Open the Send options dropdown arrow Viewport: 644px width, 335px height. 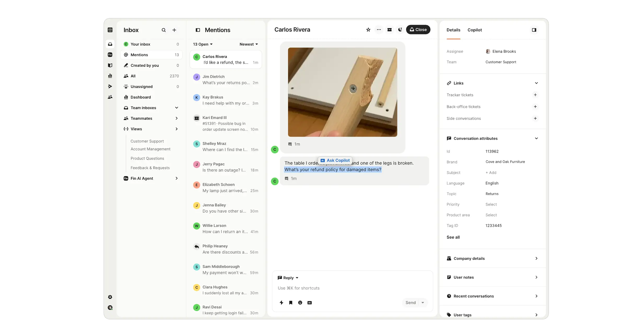tap(423, 303)
